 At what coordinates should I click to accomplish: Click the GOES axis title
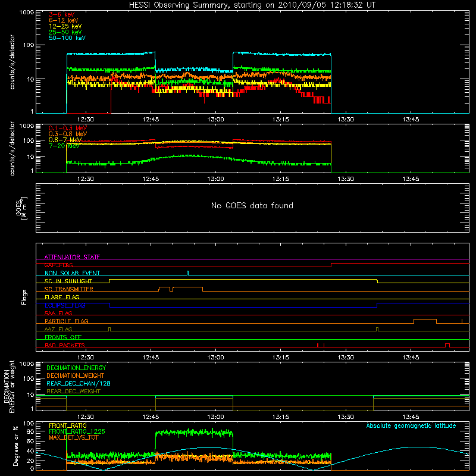pos(21,208)
